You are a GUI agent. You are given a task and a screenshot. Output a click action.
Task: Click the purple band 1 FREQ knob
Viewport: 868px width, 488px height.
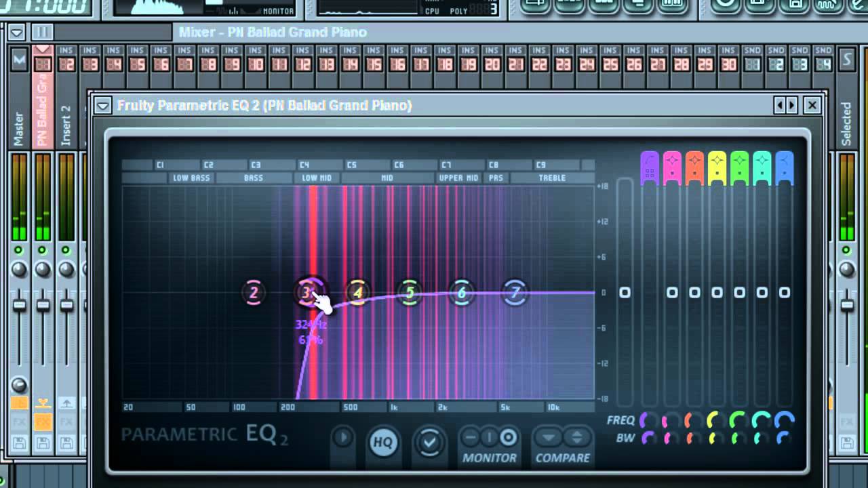coord(649,420)
